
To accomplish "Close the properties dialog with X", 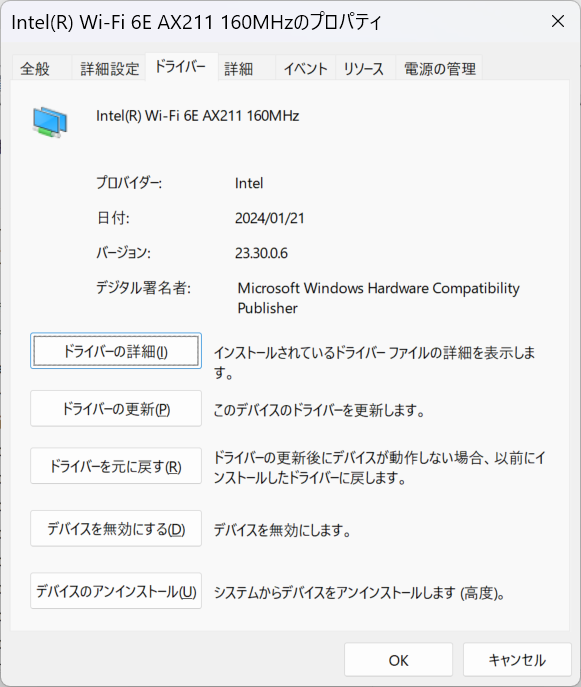I will point(558,21).
